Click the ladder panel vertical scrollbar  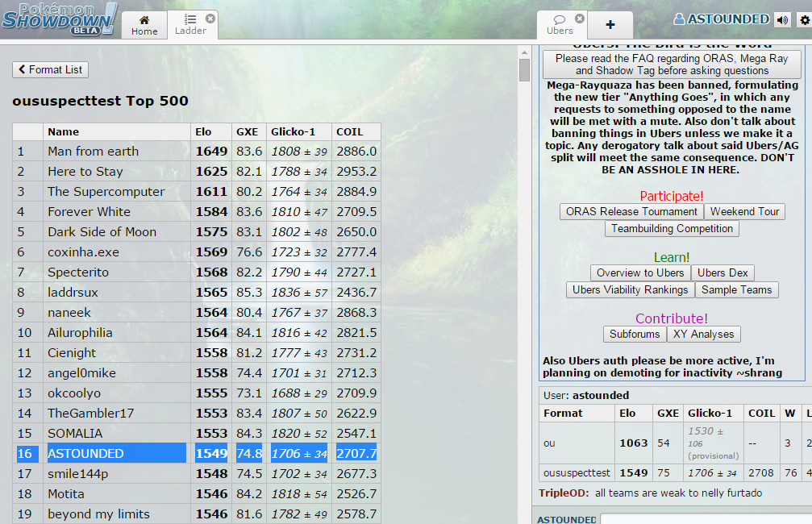click(524, 70)
